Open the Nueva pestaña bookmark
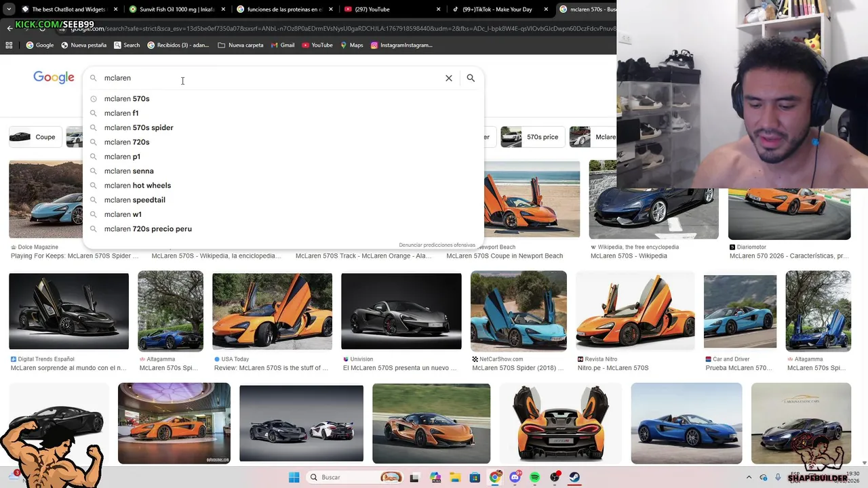 (x=83, y=45)
